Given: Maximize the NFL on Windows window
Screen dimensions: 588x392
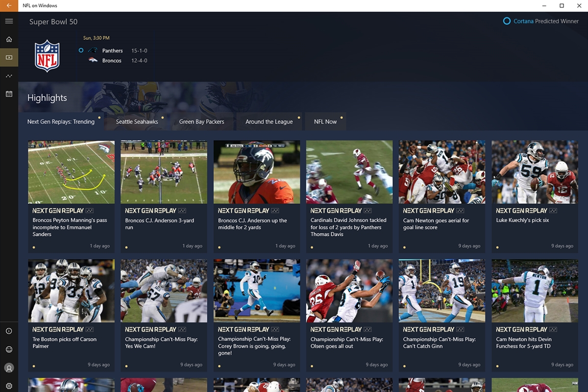Looking at the screenshot, I should (562, 6).
